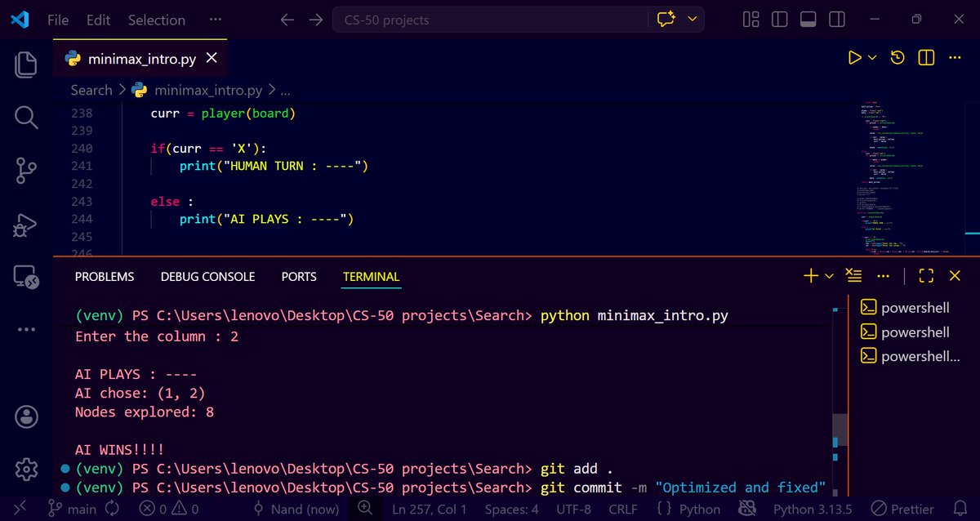Screen dimensions: 980x521
Task: Toggle the bottom panel visibility
Action: point(808,20)
